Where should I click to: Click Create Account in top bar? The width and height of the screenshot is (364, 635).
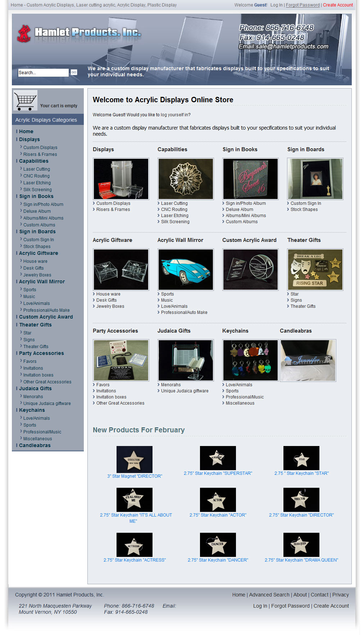tap(338, 5)
